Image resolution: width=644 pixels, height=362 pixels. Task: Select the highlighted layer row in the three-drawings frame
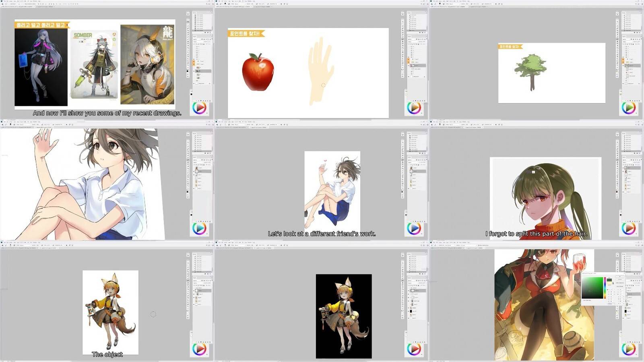[x=203, y=71]
